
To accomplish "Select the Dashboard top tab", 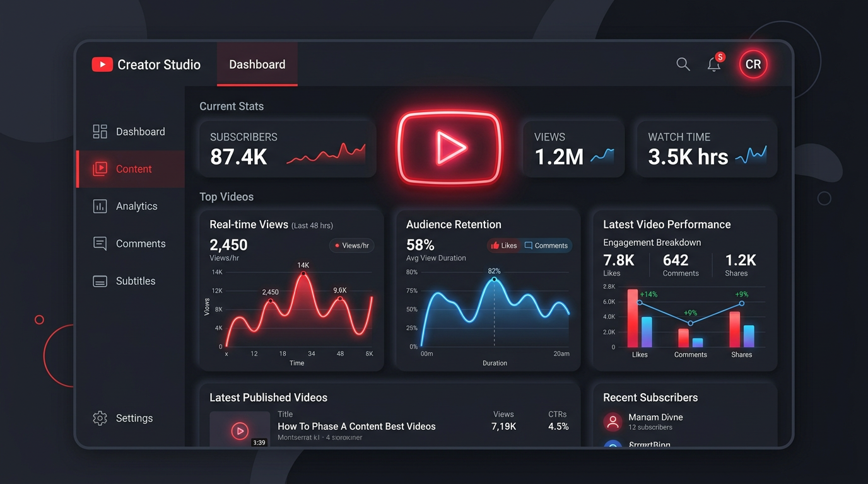I will click(257, 64).
